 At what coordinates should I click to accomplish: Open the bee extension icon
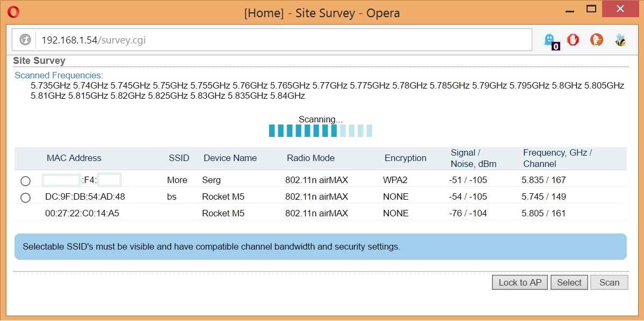point(620,40)
